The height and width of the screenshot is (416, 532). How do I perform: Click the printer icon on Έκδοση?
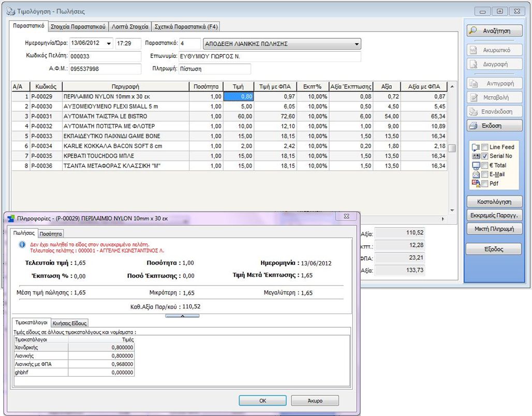tap(474, 126)
